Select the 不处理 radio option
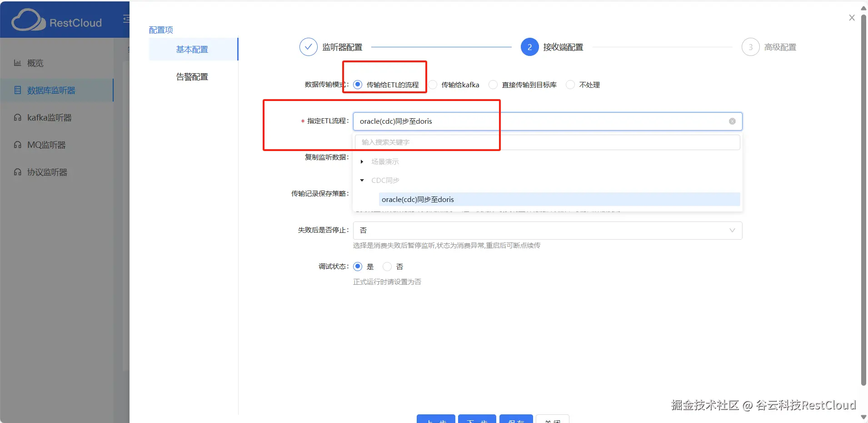 pyautogui.click(x=570, y=85)
